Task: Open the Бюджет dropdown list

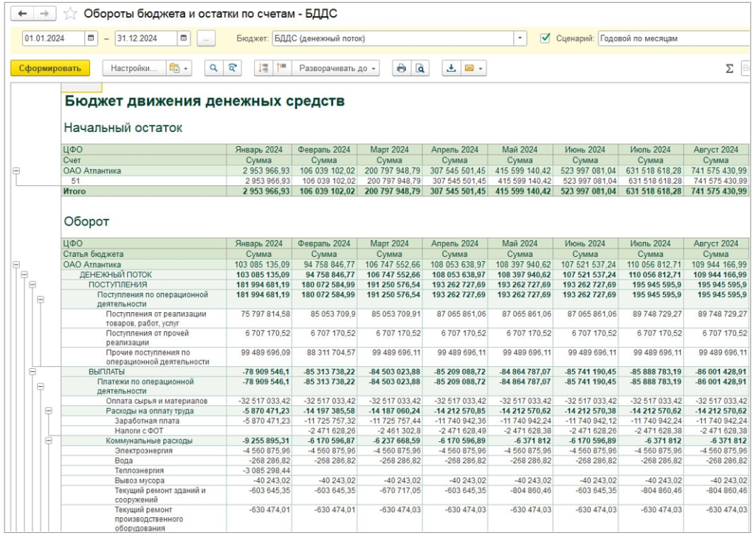Action: click(x=520, y=38)
